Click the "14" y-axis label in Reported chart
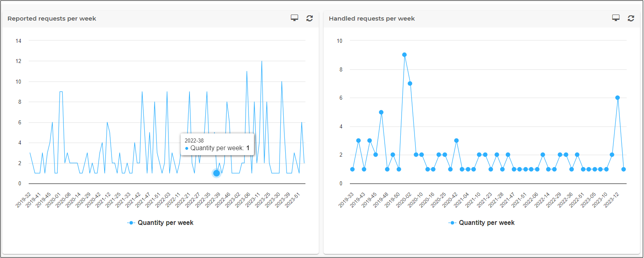Viewport: 644px width, 258px height. (18, 41)
